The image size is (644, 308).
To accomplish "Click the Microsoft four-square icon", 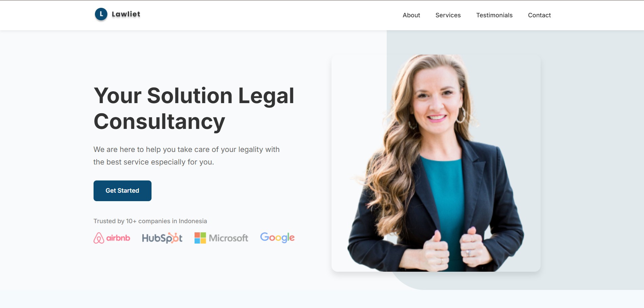I will [200, 238].
